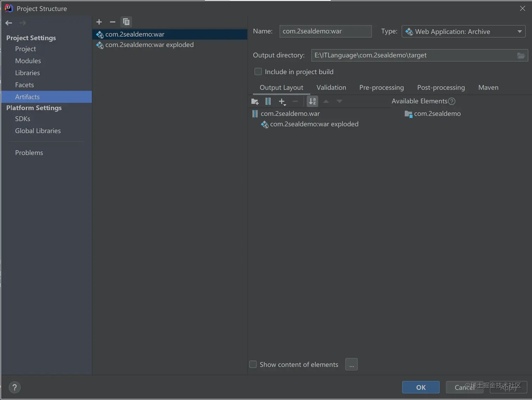
Task: Click the forward navigation arrow
Action: click(23, 23)
